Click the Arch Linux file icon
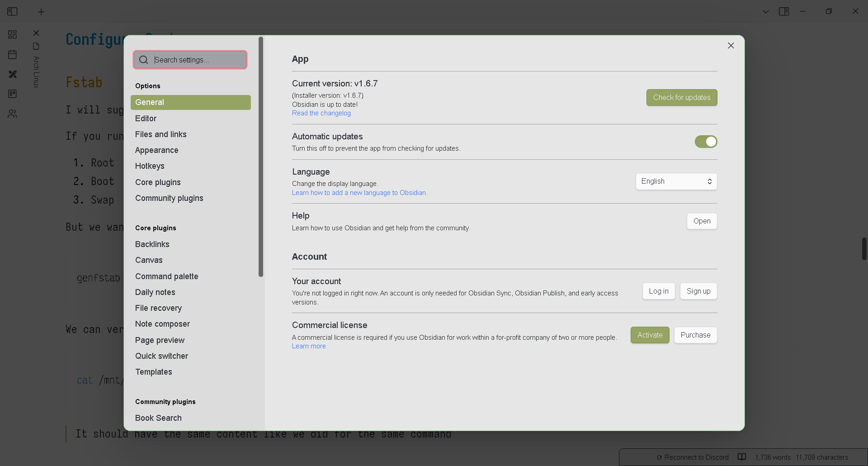 coord(36,46)
